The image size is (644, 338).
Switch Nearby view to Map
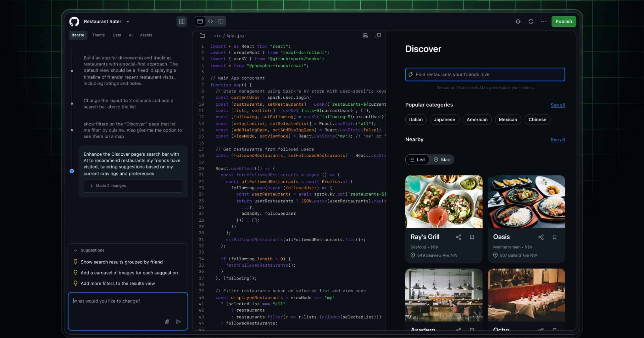point(441,159)
